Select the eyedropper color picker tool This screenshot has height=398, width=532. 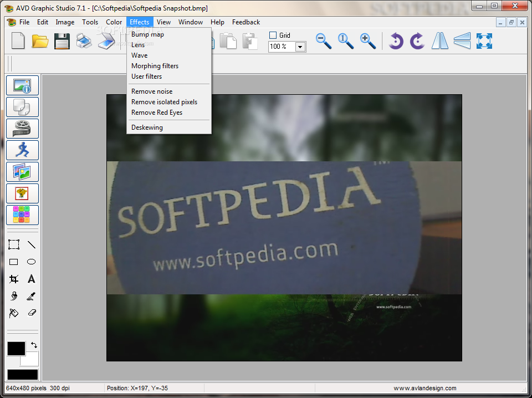31,296
